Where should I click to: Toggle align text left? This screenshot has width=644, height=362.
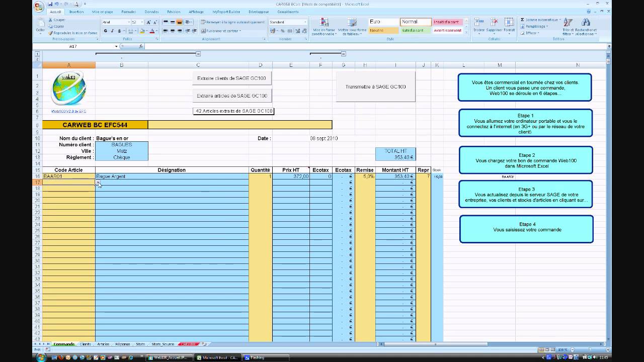(166, 31)
